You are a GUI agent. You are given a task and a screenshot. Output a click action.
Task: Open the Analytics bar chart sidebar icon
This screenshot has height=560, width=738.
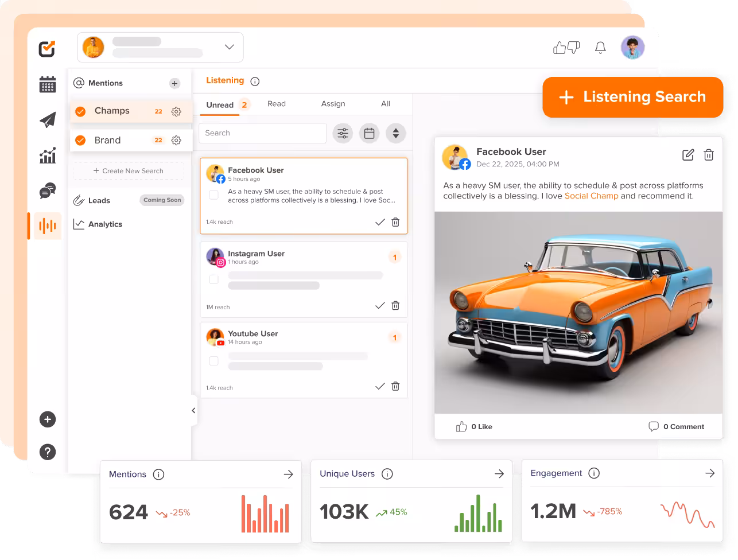(47, 155)
